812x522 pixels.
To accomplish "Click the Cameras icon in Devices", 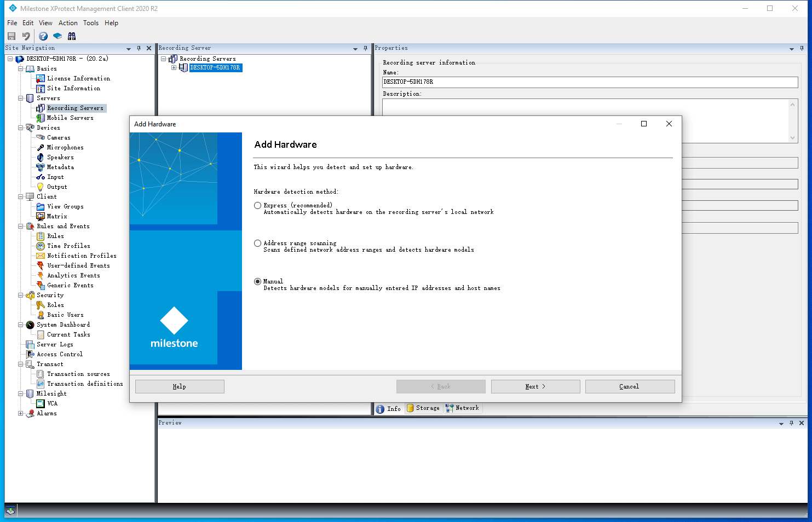I will (x=41, y=138).
